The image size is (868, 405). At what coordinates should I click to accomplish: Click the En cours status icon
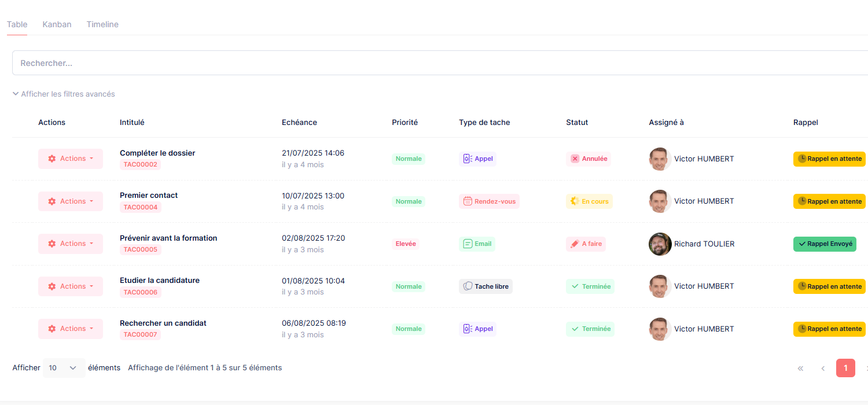(x=575, y=201)
